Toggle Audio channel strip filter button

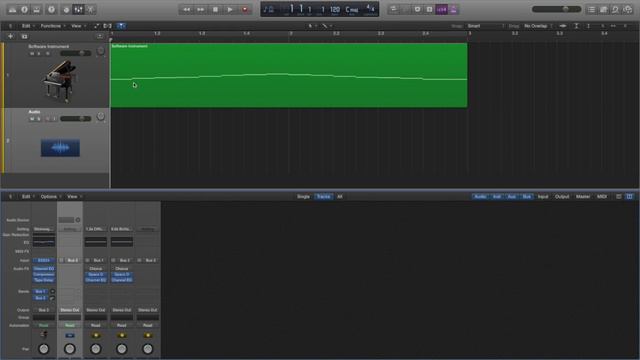(x=480, y=196)
